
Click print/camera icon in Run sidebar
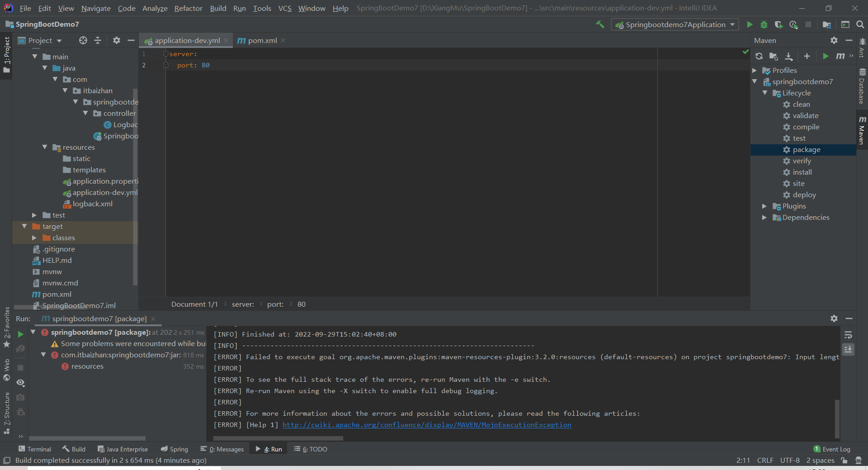[x=20, y=397]
